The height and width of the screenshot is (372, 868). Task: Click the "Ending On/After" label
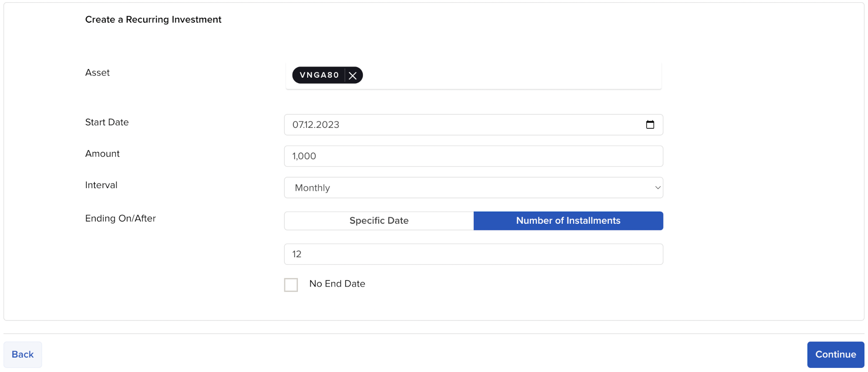click(x=120, y=218)
